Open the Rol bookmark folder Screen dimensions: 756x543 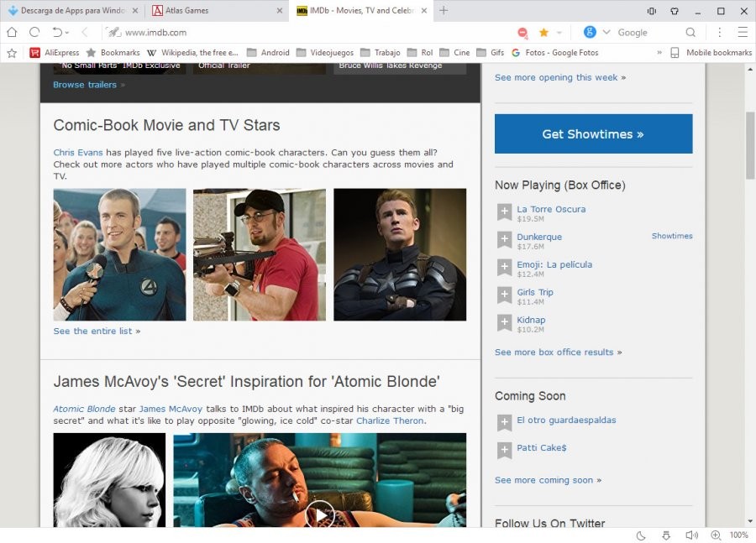click(420, 53)
